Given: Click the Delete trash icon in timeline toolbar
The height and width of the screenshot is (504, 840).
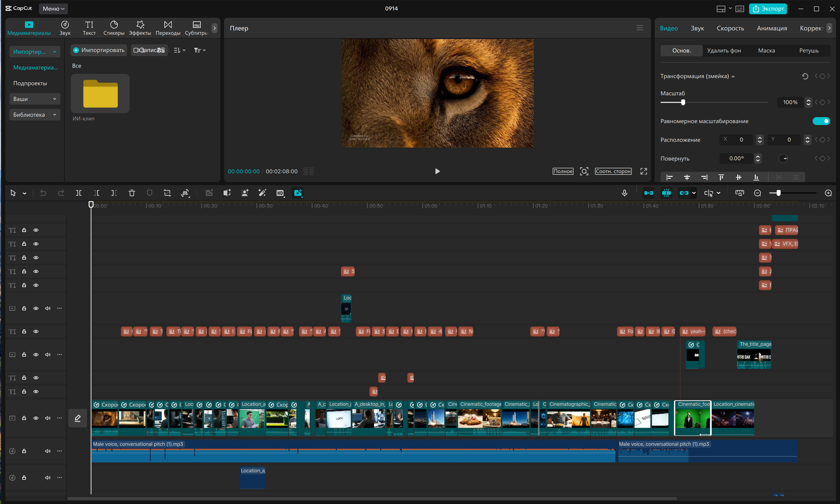Looking at the screenshot, I should pyautogui.click(x=132, y=193).
